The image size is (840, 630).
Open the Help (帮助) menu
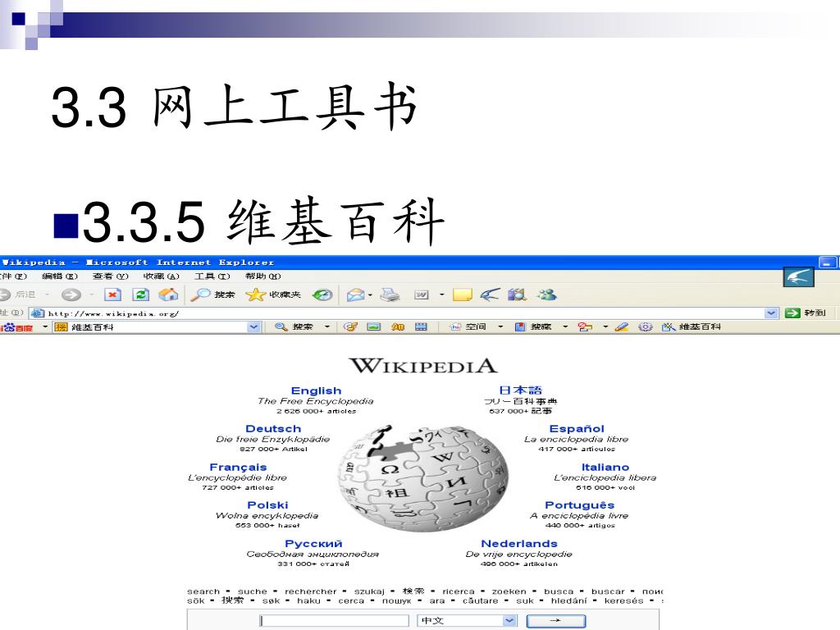coord(263,276)
